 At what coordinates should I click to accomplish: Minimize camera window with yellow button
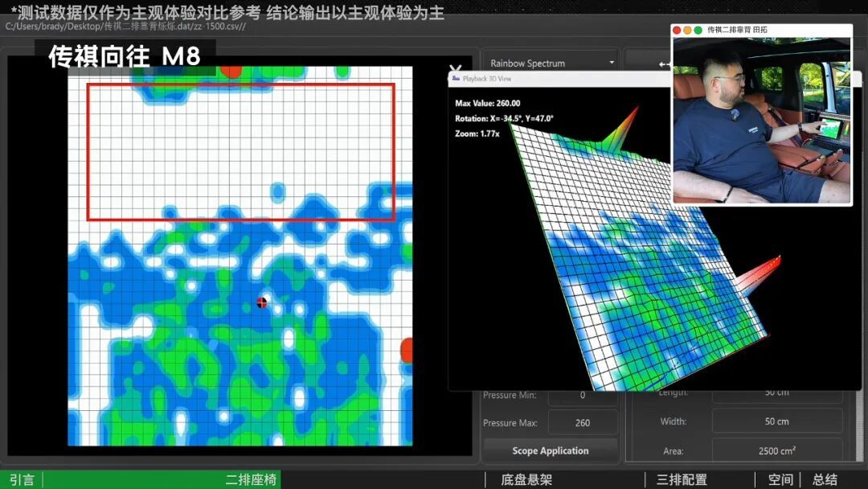tap(687, 30)
